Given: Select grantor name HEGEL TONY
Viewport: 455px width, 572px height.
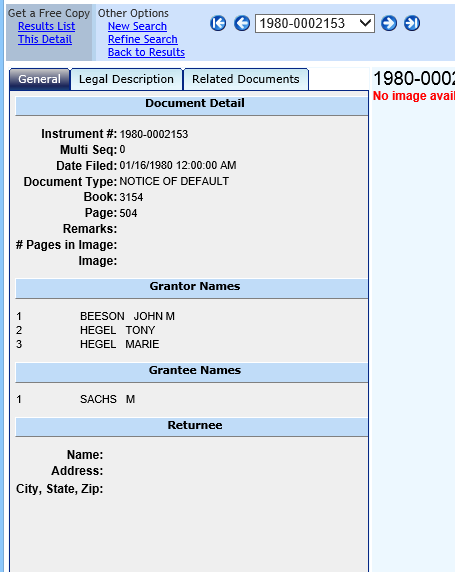Looking at the screenshot, I should pos(117,330).
